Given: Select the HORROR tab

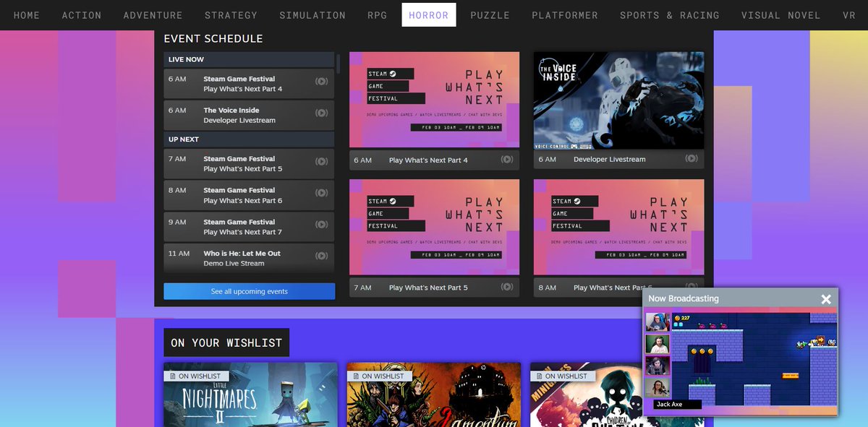Looking at the screenshot, I should point(429,14).
